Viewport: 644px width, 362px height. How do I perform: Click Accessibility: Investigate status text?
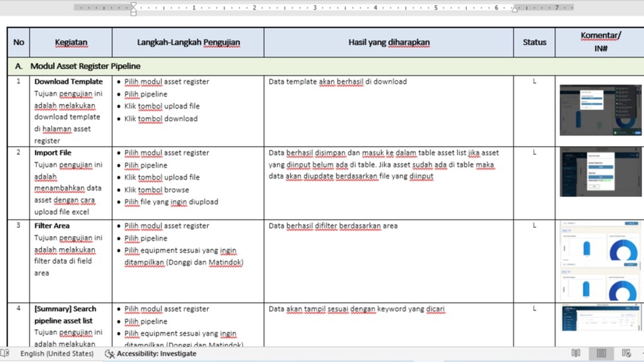156,354
